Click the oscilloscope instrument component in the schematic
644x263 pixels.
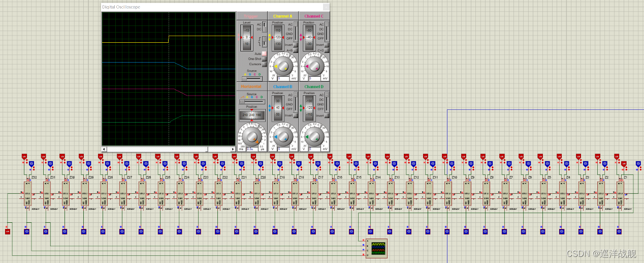pyautogui.click(x=376, y=248)
